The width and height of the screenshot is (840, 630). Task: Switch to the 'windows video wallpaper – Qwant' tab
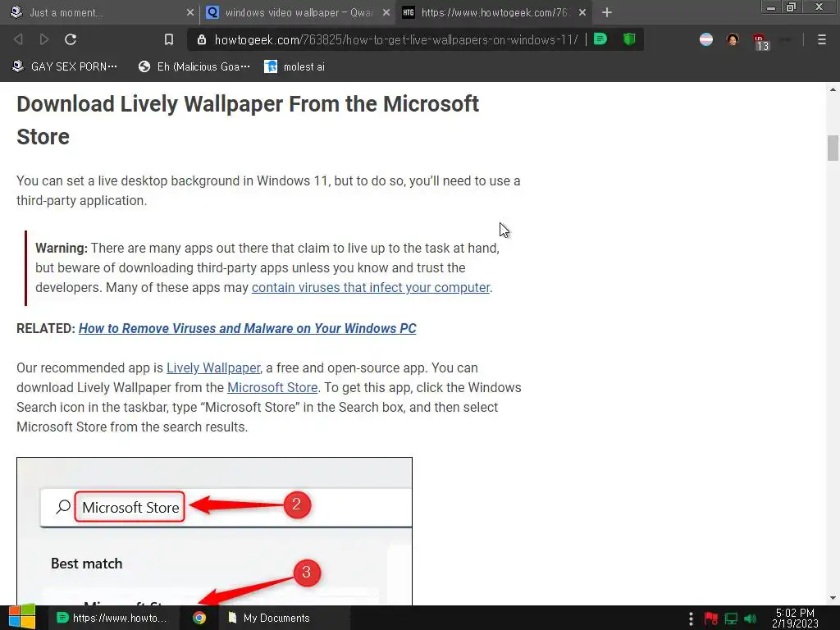(x=297, y=12)
